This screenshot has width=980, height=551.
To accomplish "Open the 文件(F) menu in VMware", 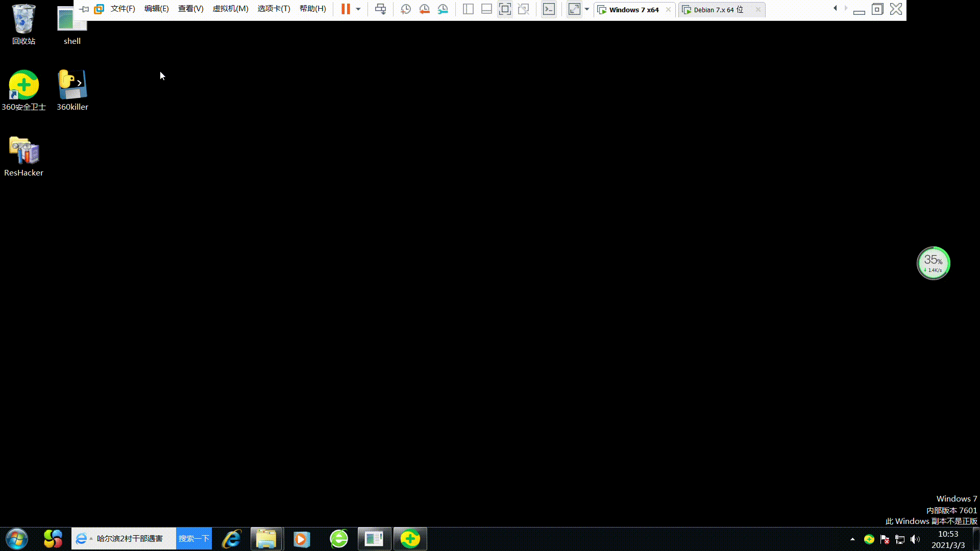I will tap(122, 9).
